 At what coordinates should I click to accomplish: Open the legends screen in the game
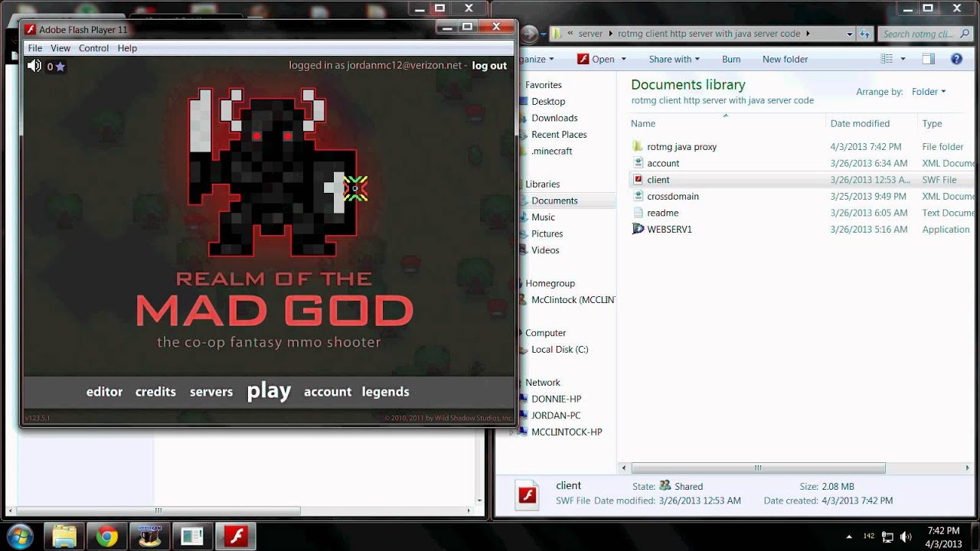pos(386,392)
